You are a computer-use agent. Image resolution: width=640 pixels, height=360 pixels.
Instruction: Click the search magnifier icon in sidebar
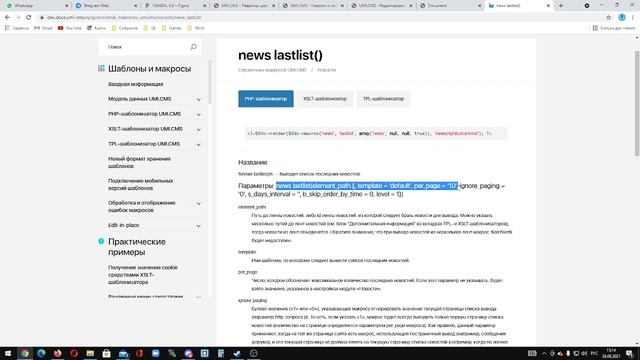pyautogui.click(x=193, y=47)
